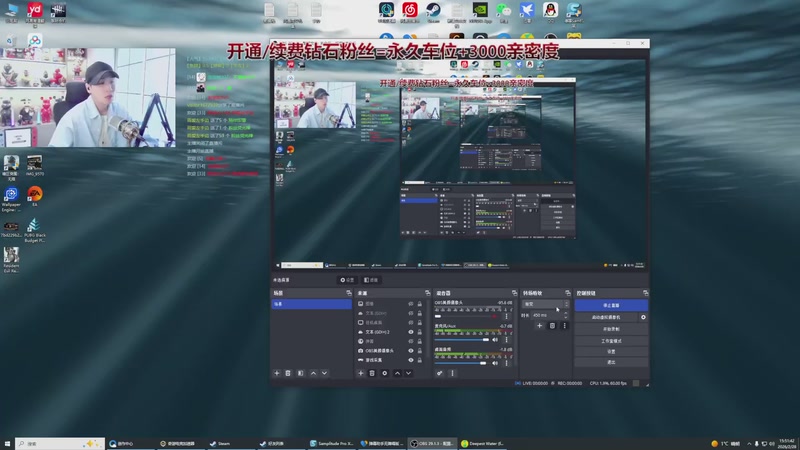Toggle lock on 文本 (GDI+) 2 source
This screenshot has height=450, width=800.
(x=420, y=332)
